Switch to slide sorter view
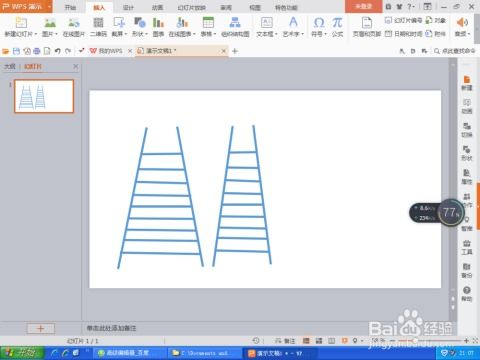This screenshot has width=480, height=360. (x=319, y=341)
